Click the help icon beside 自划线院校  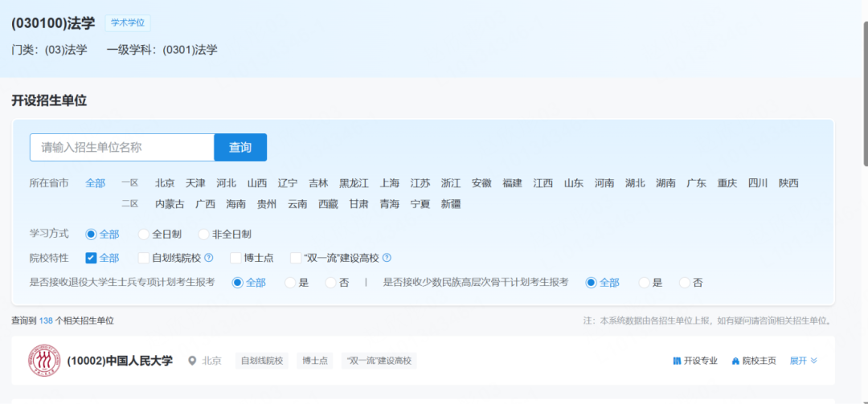pyautogui.click(x=209, y=258)
